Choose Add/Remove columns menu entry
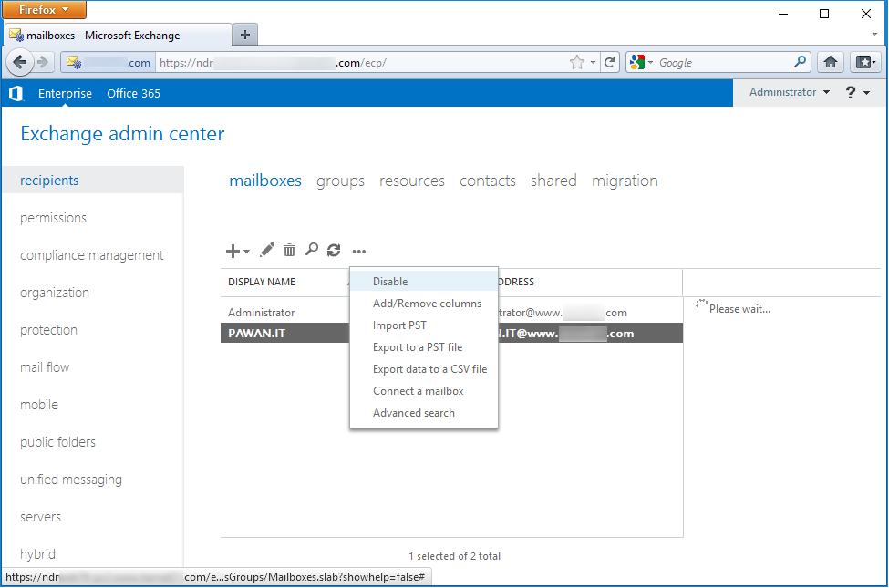889x588 pixels. pyautogui.click(x=423, y=304)
